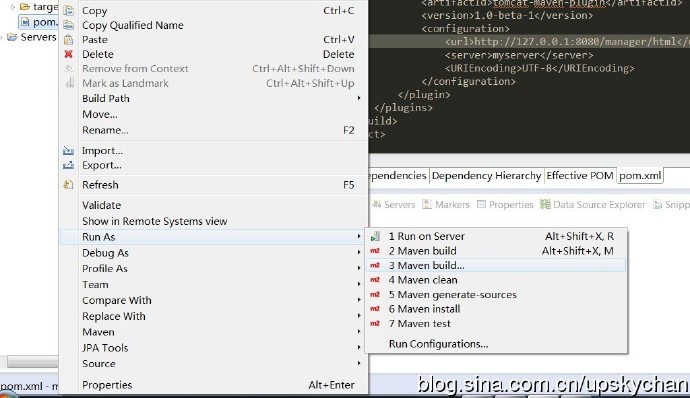Image resolution: width=690 pixels, height=398 pixels.
Task: Switch to Dependency Hierarchy tab
Action: (x=486, y=176)
